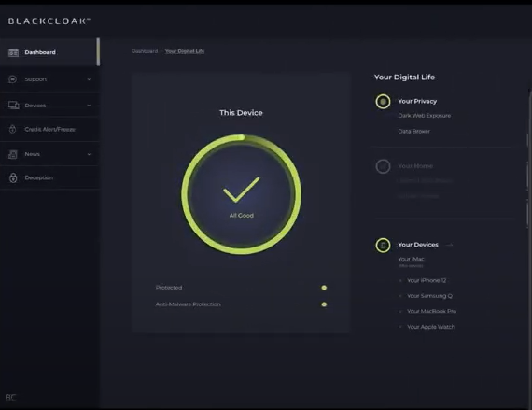Viewport: 532px width, 410px height.
Task: Open the Dashboard sidebar icon
Action: (13, 52)
